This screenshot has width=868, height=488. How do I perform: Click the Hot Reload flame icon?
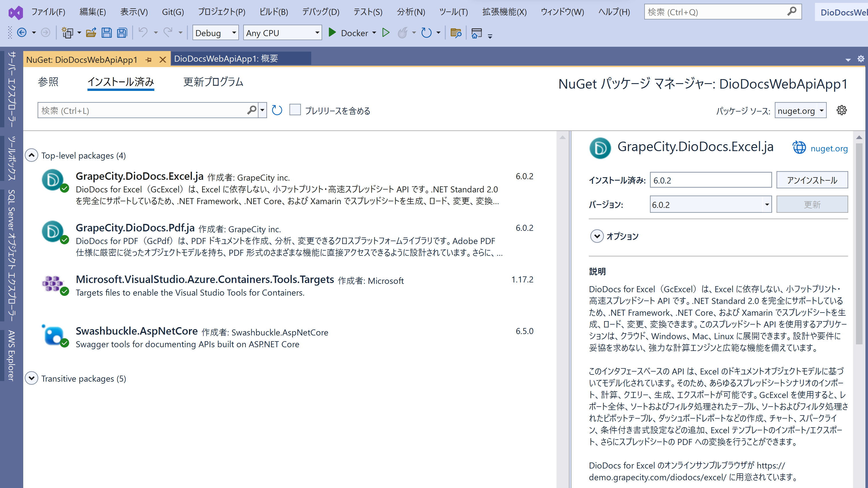click(x=403, y=33)
